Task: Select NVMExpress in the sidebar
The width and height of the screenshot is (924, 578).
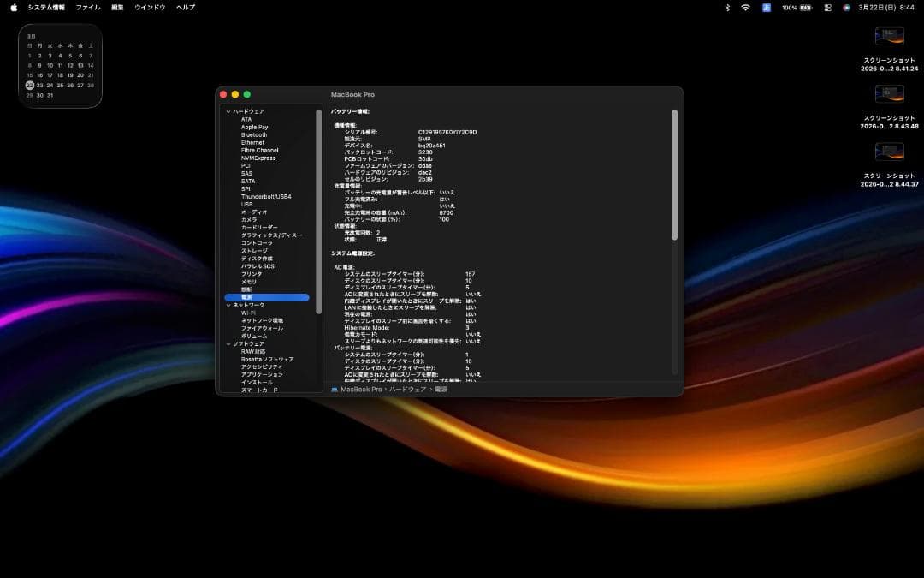Action: tap(258, 158)
